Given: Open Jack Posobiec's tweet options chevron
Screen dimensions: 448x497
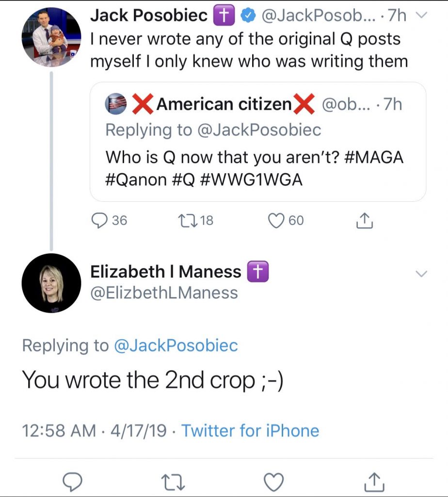Looking at the screenshot, I should coord(420,16).
